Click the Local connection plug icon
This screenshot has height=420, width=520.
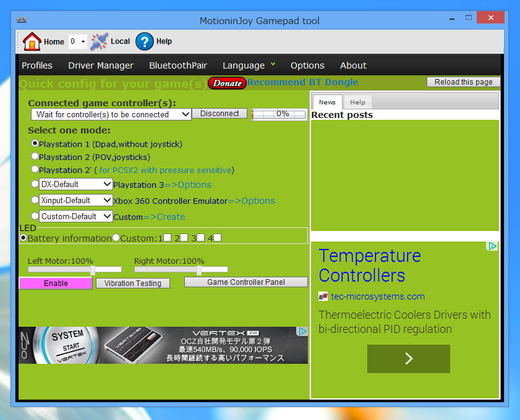[99, 41]
